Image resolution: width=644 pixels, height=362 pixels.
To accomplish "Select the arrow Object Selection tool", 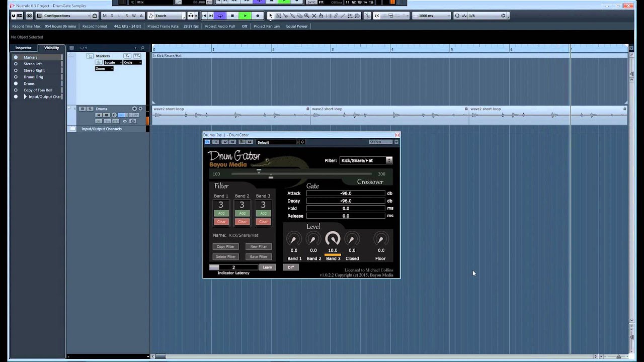I will click(x=271, y=16).
